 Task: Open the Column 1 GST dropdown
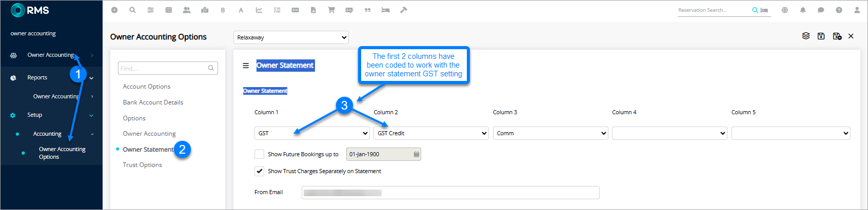[x=312, y=133]
